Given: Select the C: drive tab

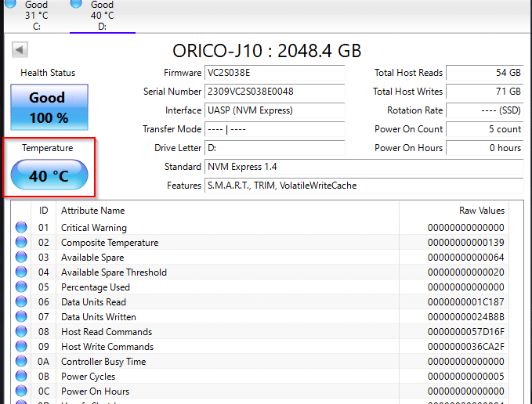Looking at the screenshot, I should [x=36, y=16].
